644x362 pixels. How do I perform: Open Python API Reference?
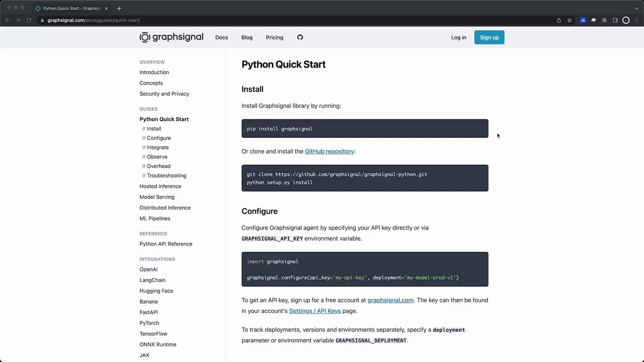(x=166, y=244)
